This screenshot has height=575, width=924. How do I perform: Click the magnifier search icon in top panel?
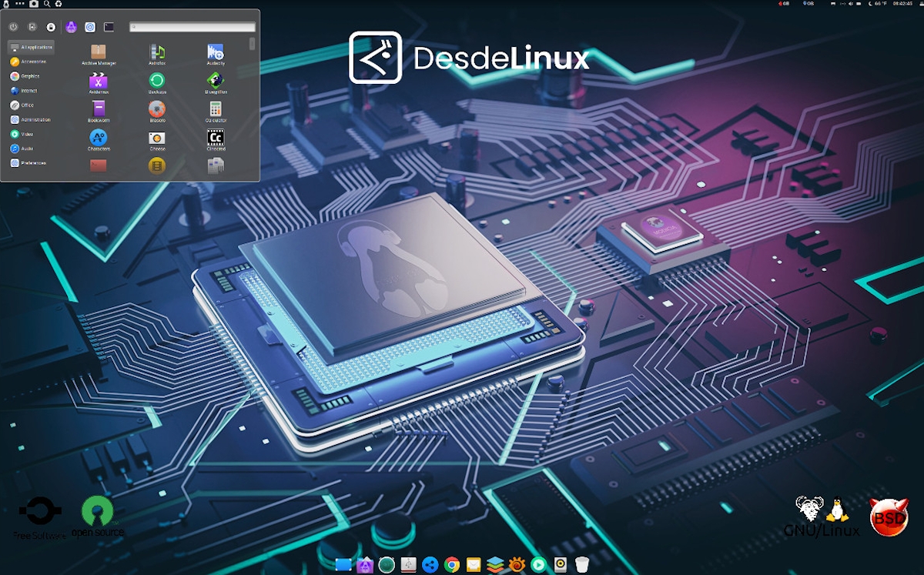pyautogui.click(x=46, y=4)
